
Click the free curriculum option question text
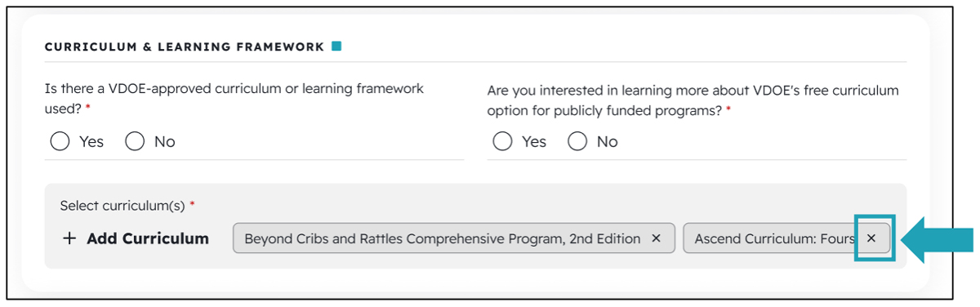pyautogui.click(x=693, y=100)
